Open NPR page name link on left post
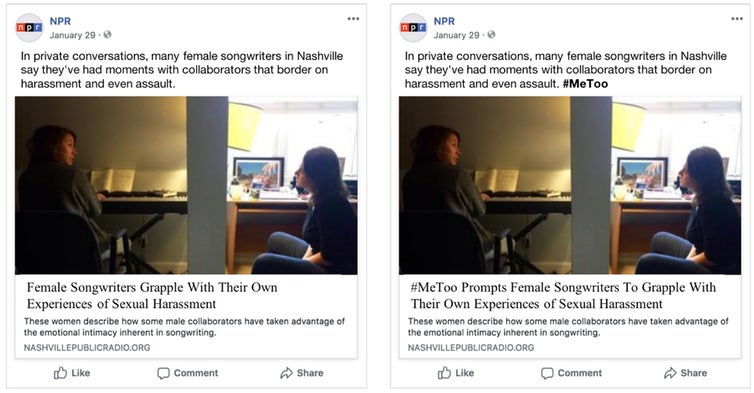The height and width of the screenshot is (393, 754). coord(60,21)
